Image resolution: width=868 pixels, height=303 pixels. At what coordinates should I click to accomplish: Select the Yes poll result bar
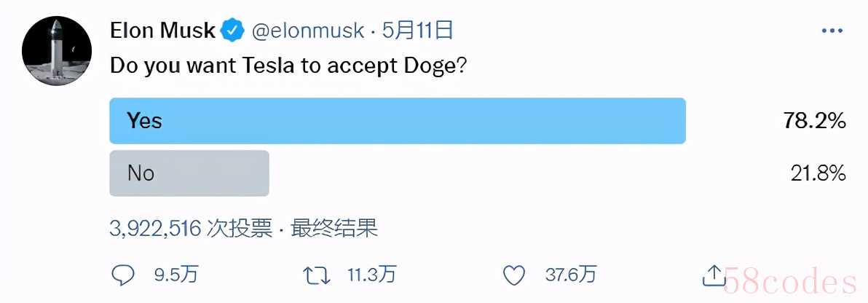coord(398,121)
